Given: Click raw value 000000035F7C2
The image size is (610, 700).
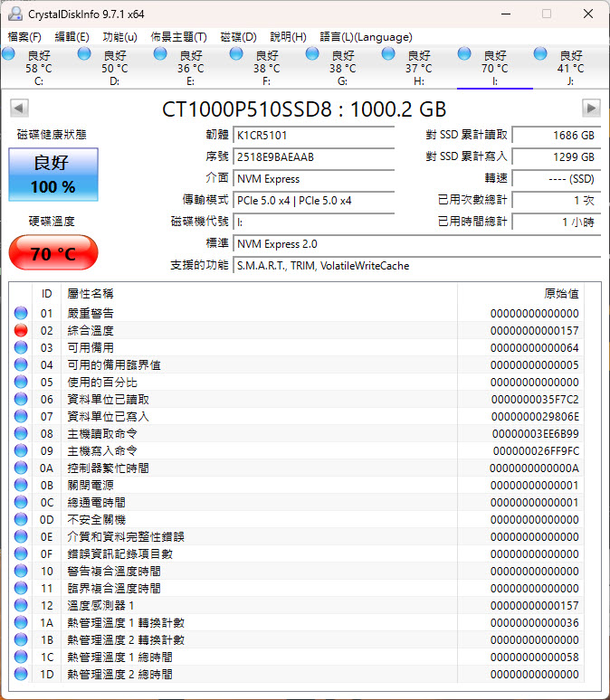Looking at the screenshot, I should click(x=535, y=399).
